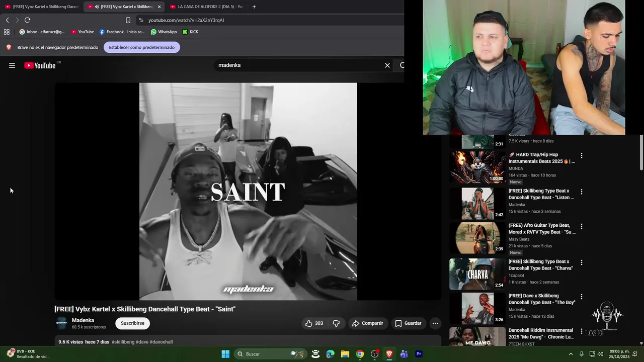Open options for Afro Guitar Type Beat video
The height and width of the screenshot is (362, 644).
click(x=582, y=226)
